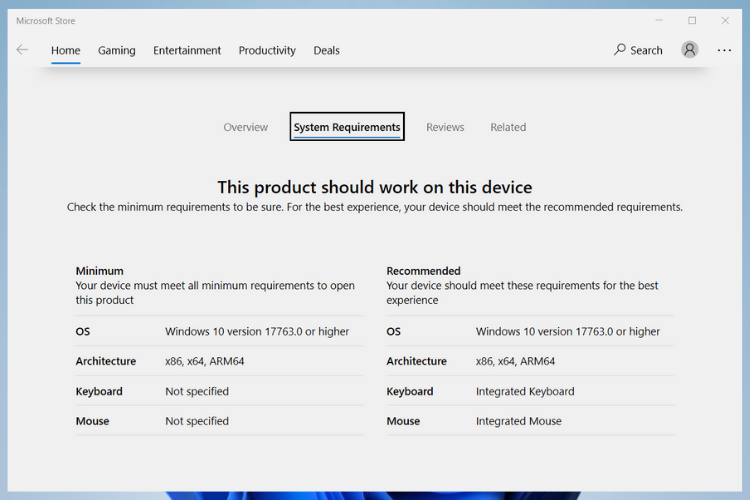
Task: Click the Minimum requirements heading
Action: coord(100,271)
